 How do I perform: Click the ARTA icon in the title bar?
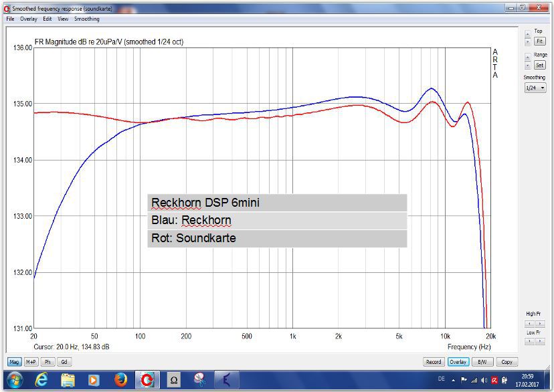click(7, 8)
